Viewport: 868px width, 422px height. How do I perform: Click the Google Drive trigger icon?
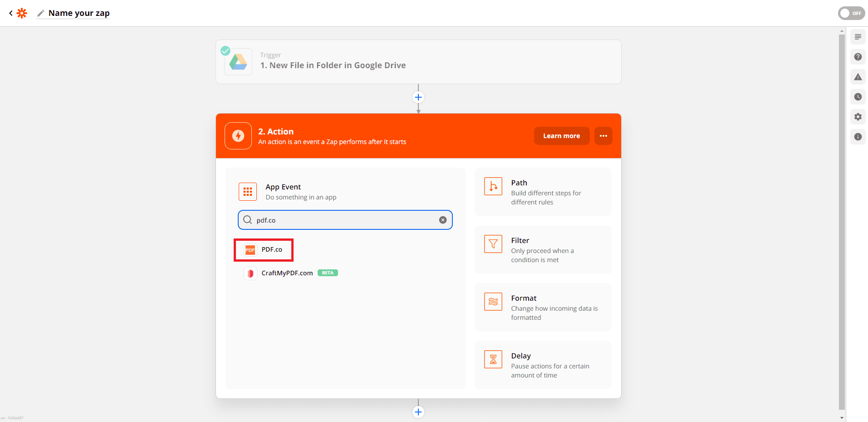tap(238, 61)
